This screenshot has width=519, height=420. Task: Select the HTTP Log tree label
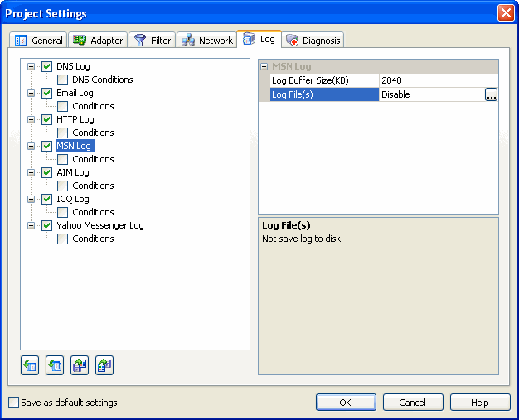(75, 119)
